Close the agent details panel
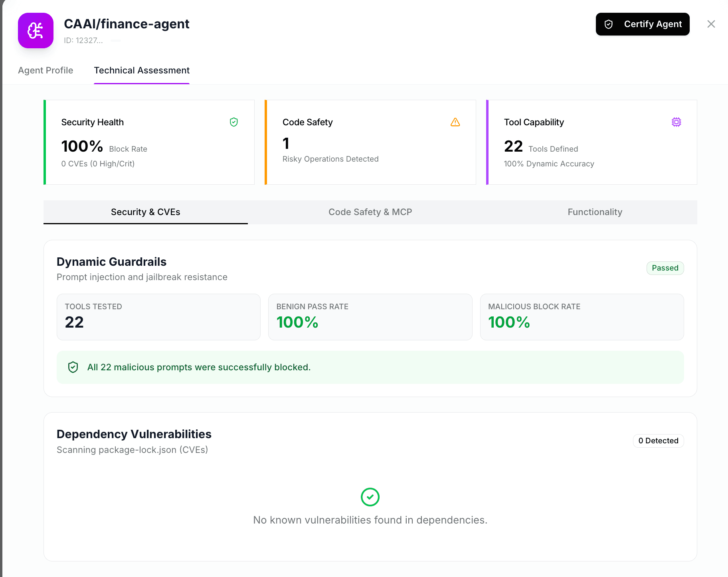728x577 pixels. [x=711, y=24]
